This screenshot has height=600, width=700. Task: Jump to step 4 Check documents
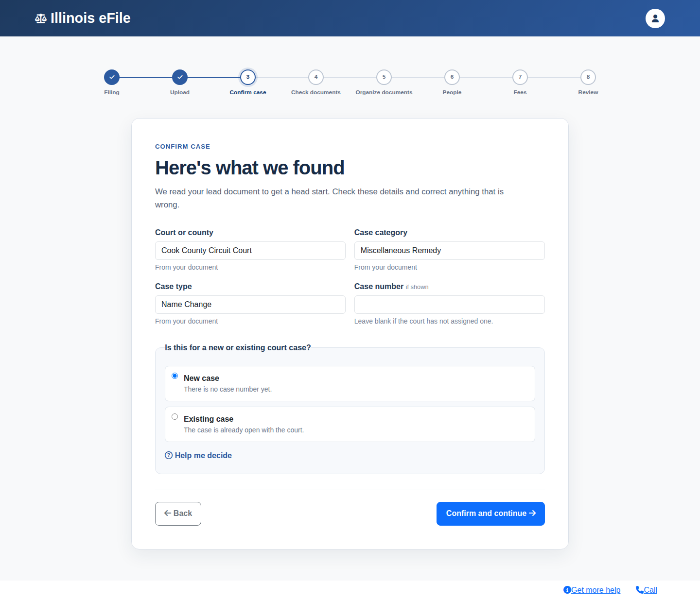click(x=316, y=77)
